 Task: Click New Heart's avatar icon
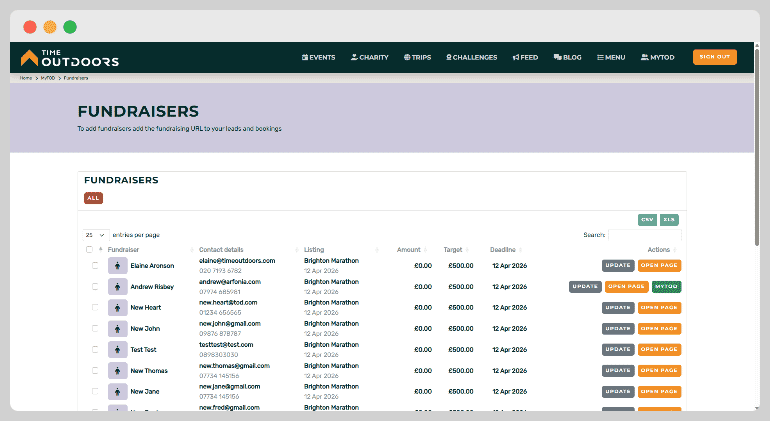click(117, 308)
